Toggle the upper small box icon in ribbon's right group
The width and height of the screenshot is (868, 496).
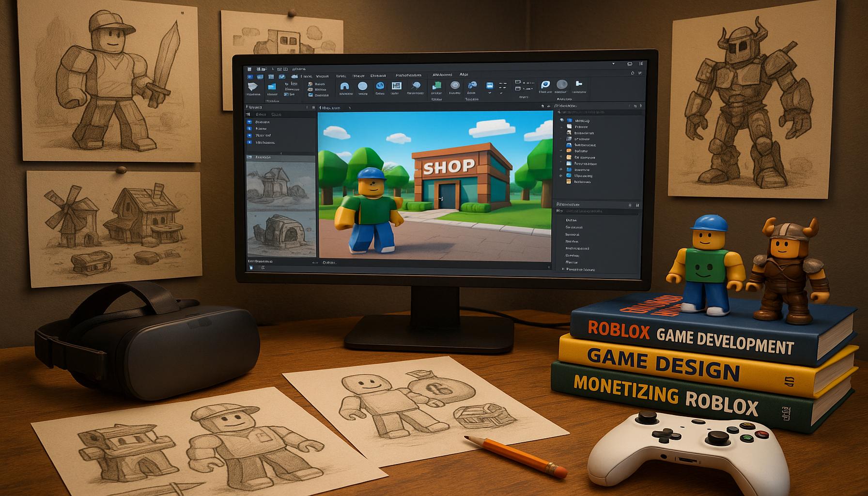517,82
